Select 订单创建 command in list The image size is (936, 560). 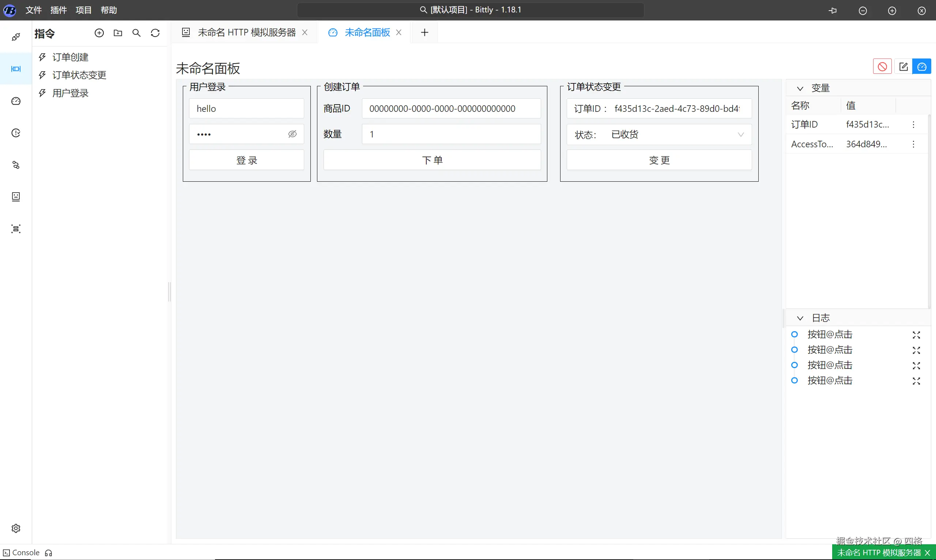coord(70,57)
